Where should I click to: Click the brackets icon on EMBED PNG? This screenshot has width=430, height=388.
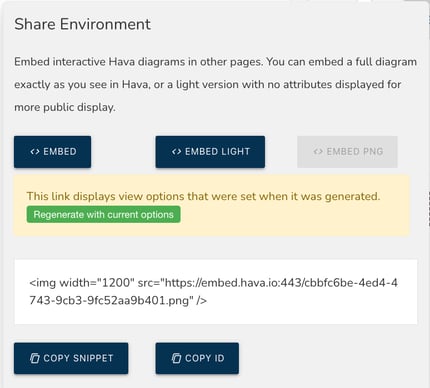[x=318, y=152]
